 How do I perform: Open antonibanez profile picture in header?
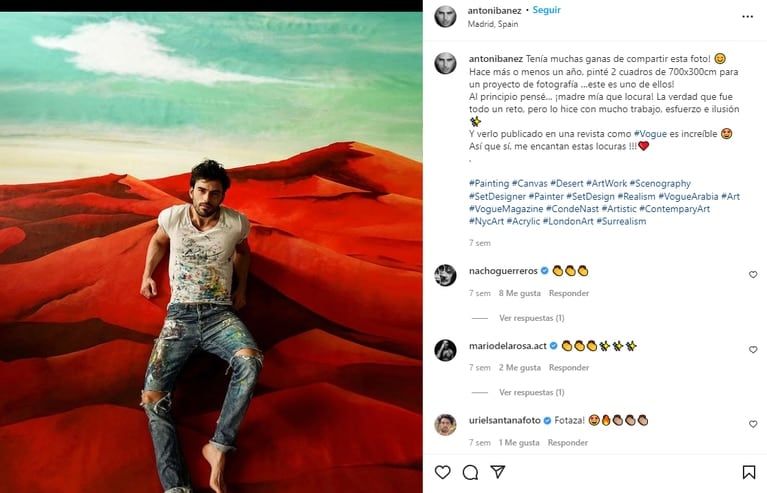pos(446,17)
